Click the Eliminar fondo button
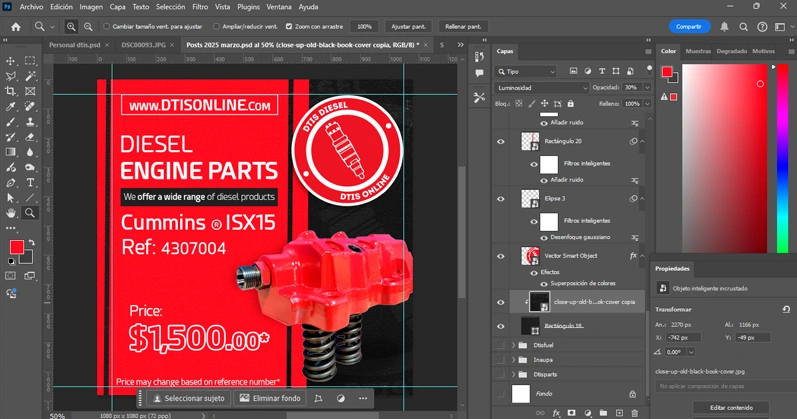 click(269, 398)
